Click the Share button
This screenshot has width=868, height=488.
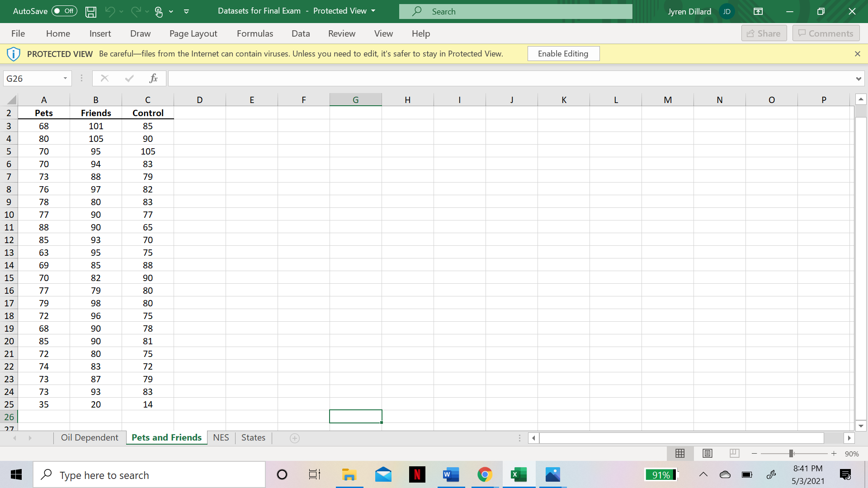(x=764, y=33)
